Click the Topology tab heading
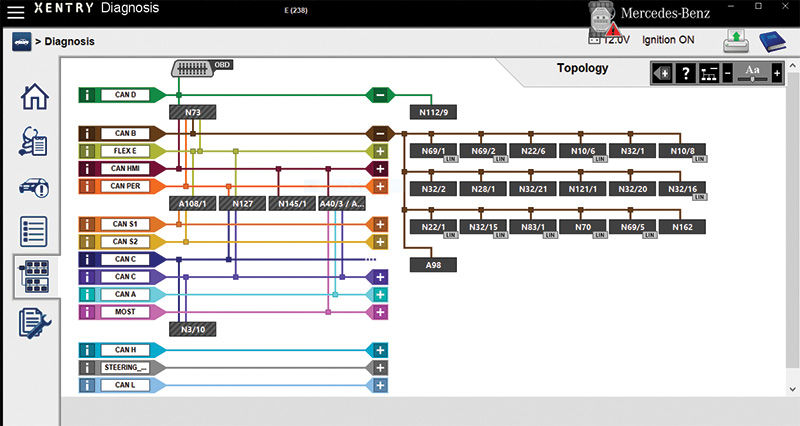 tap(582, 68)
